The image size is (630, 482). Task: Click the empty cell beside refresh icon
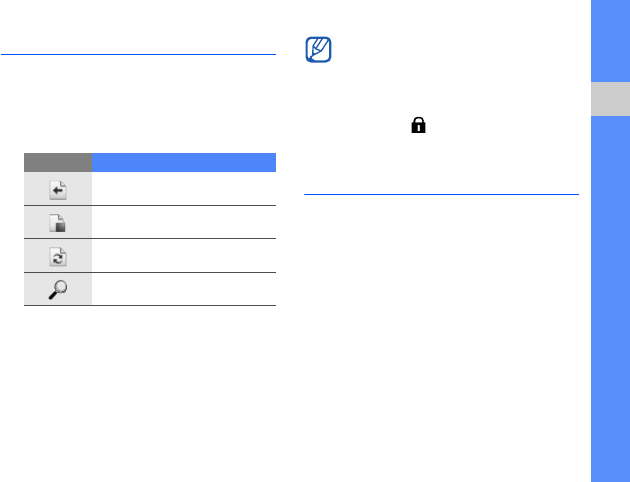click(x=183, y=255)
